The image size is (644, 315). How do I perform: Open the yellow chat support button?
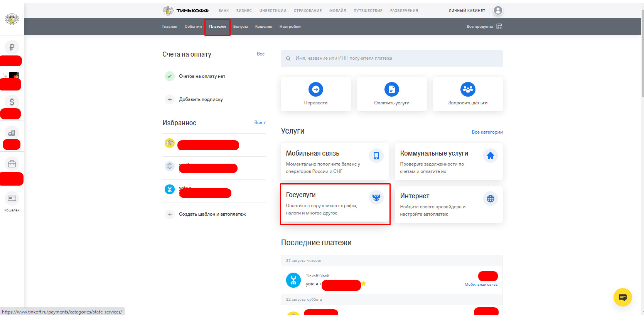(x=623, y=297)
